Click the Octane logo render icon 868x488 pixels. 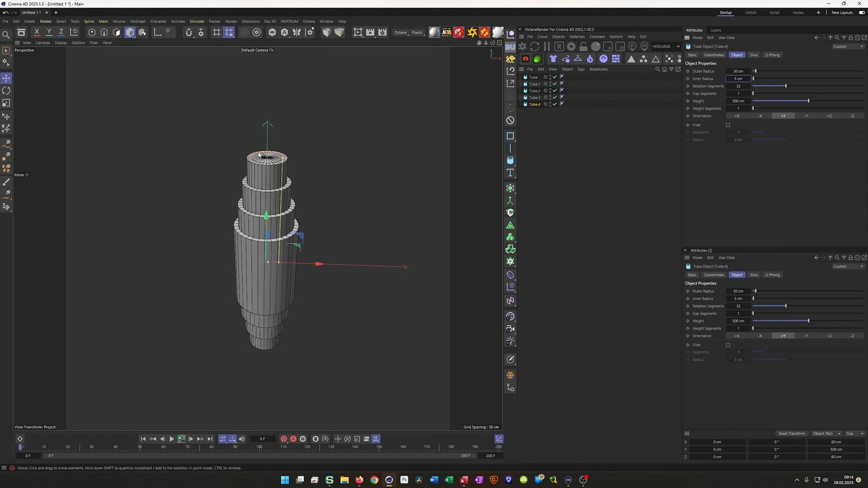[472, 32]
